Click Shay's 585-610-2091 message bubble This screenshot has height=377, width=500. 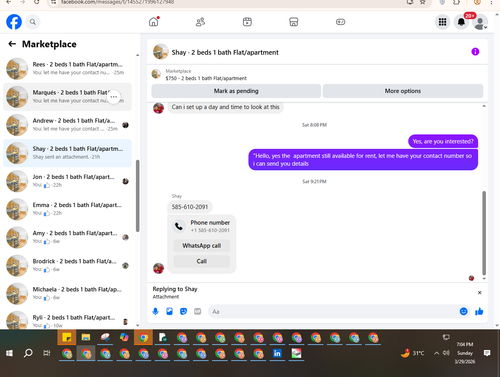coord(190,207)
